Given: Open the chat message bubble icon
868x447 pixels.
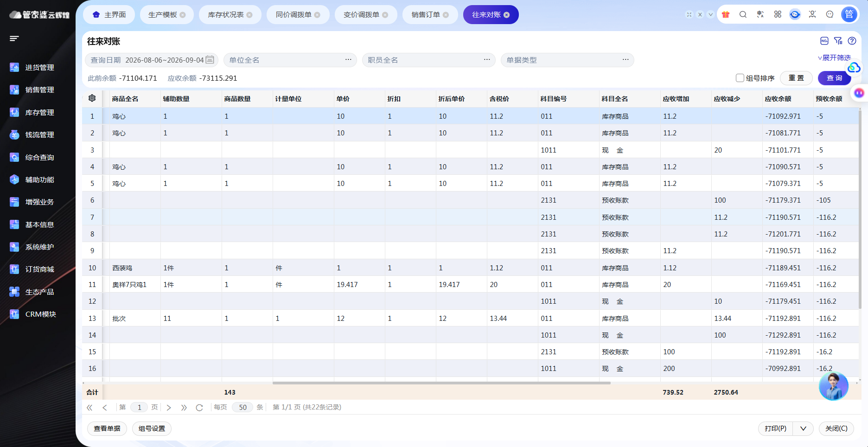Looking at the screenshot, I should pos(830,14).
